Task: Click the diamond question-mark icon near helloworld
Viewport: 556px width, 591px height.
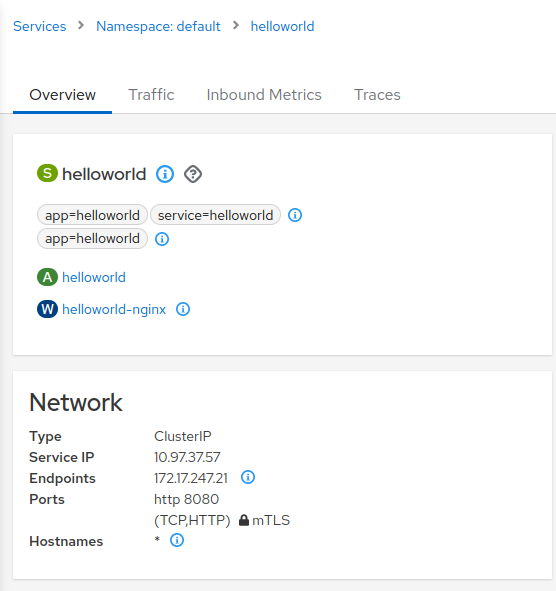Action: coord(193,174)
